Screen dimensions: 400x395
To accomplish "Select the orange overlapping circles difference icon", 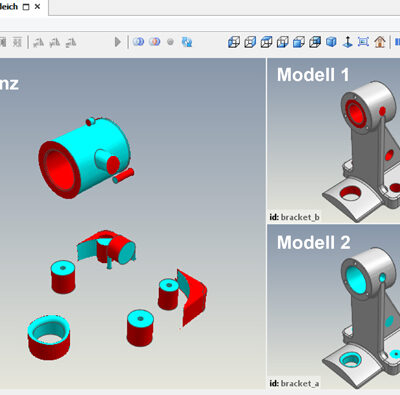I will tap(154, 42).
